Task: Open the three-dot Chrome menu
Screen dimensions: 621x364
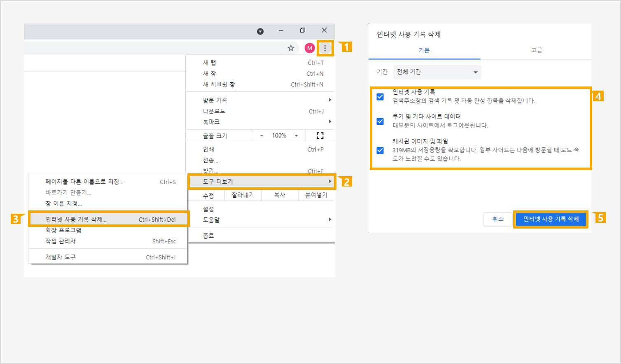Action: 325,48
